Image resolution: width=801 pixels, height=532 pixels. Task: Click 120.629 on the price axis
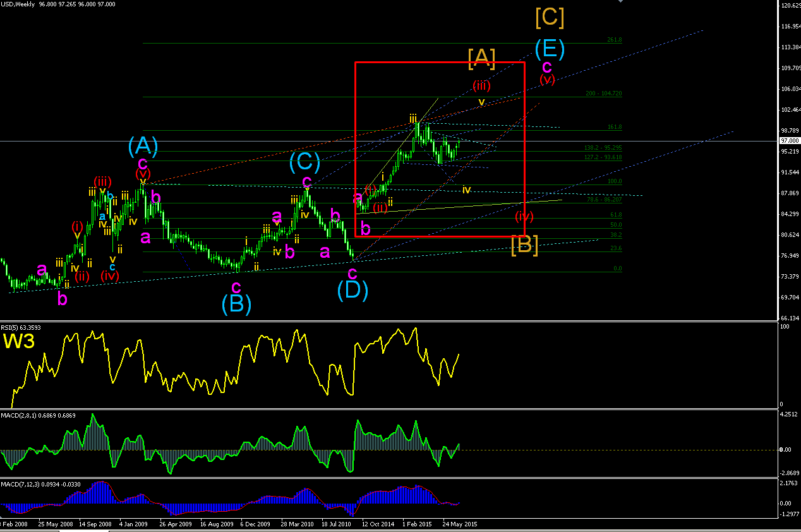pyautogui.click(x=790, y=6)
